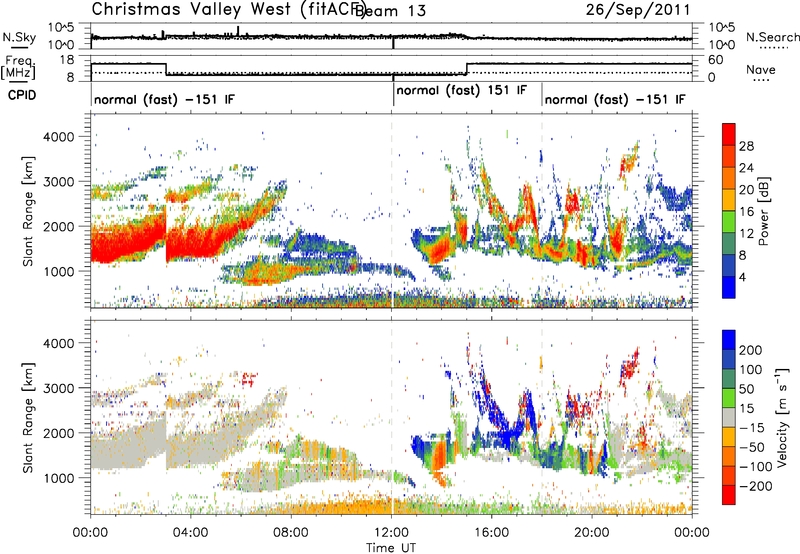
Task: Click the "1000" tick in the power panel
Action: [x=58, y=271]
